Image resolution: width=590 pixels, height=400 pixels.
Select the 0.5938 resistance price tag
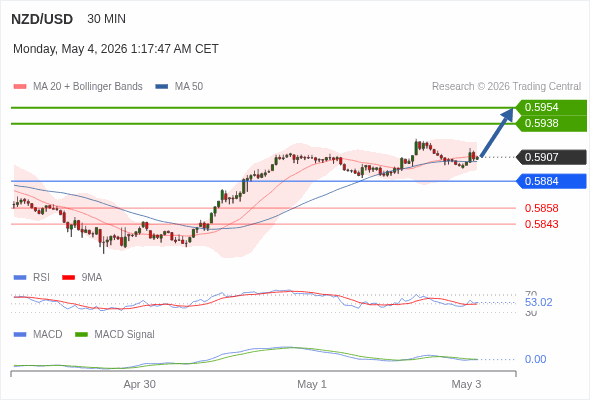pos(551,123)
